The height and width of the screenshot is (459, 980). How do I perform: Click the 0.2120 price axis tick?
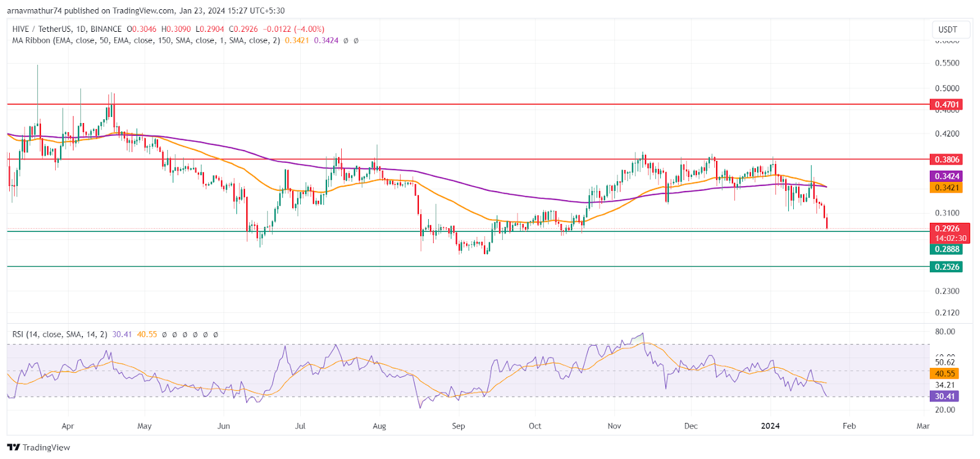tap(947, 313)
